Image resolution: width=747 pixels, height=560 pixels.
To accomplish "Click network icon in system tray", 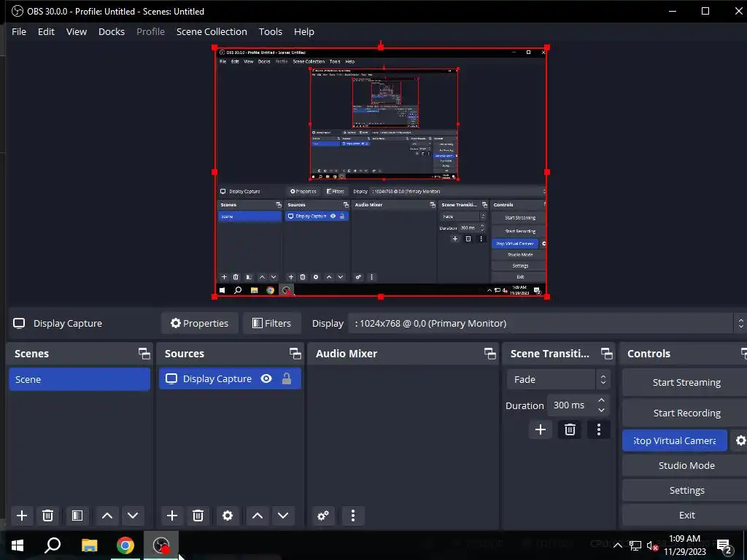I will click(635, 545).
